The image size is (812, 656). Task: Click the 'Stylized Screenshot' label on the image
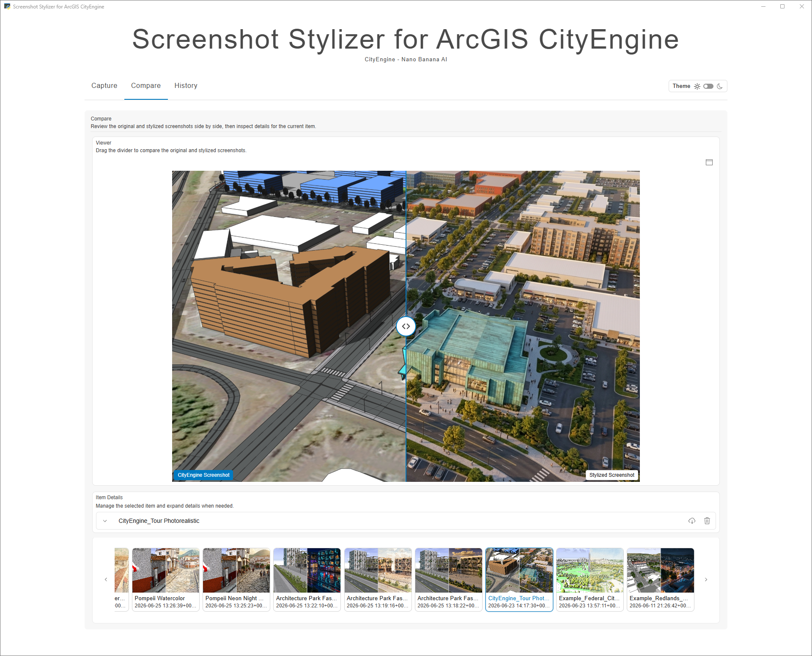pos(612,475)
